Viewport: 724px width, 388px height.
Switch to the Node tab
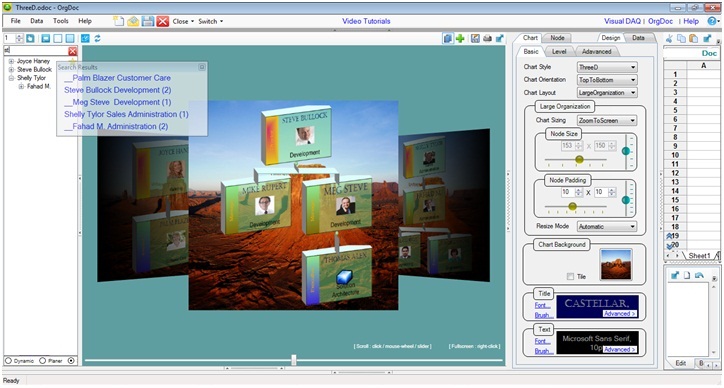[x=557, y=38]
